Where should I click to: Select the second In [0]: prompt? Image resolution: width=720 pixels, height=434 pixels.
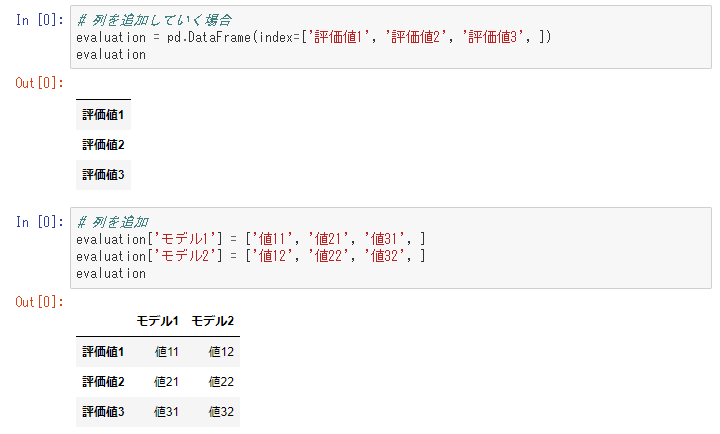39,222
